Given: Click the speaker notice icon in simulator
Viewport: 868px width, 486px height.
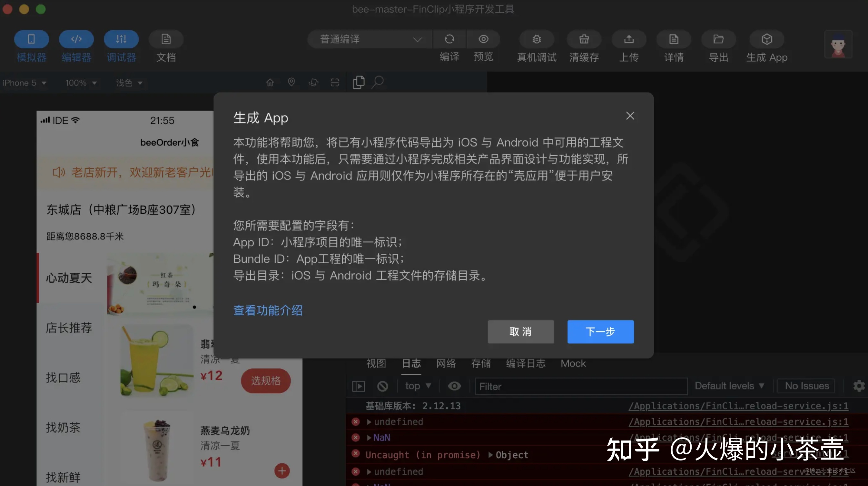Looking at the screenshot, I should click(x=59, y=172).
